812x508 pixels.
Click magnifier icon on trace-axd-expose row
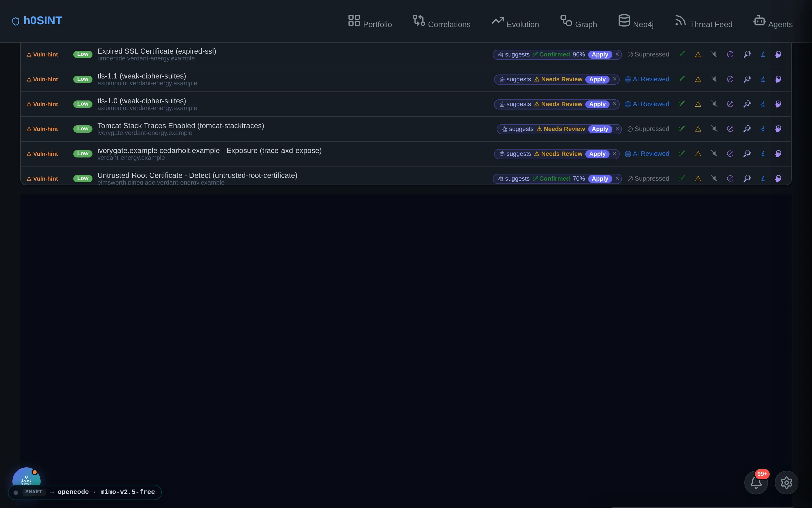(x=747, y=154)
